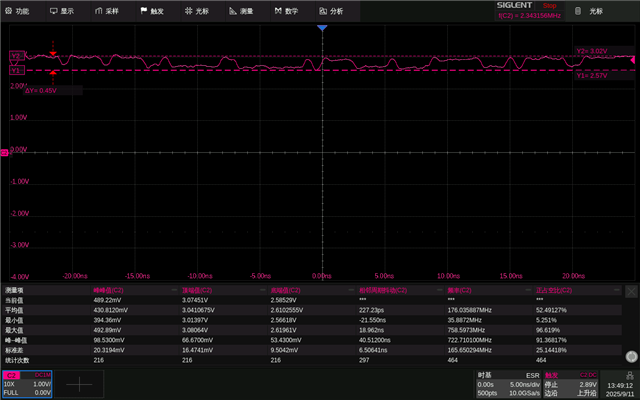Screen dimensions: 640x400
Task: Click the 标准差 row label
Action: pyautogui.click(x=14, y=350)
